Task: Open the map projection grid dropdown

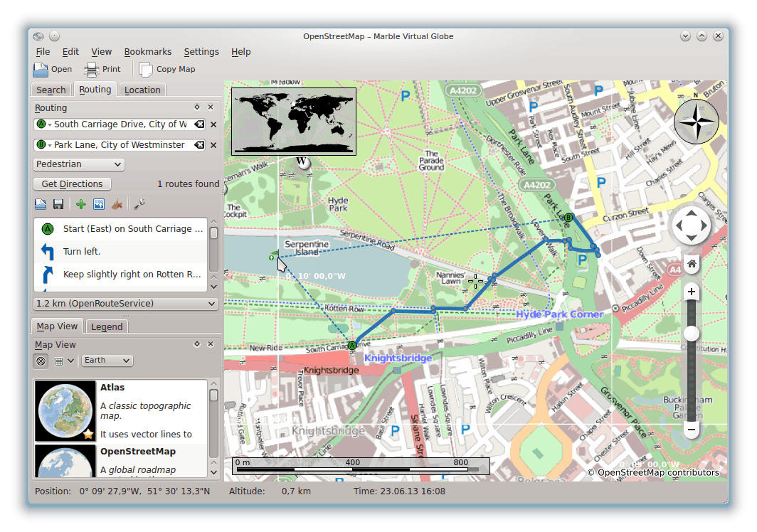Action: pyautogui.click(x=64, y=361)
